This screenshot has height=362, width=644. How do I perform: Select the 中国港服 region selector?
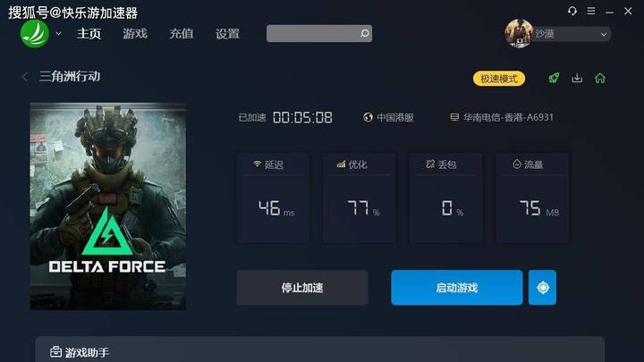388,117
